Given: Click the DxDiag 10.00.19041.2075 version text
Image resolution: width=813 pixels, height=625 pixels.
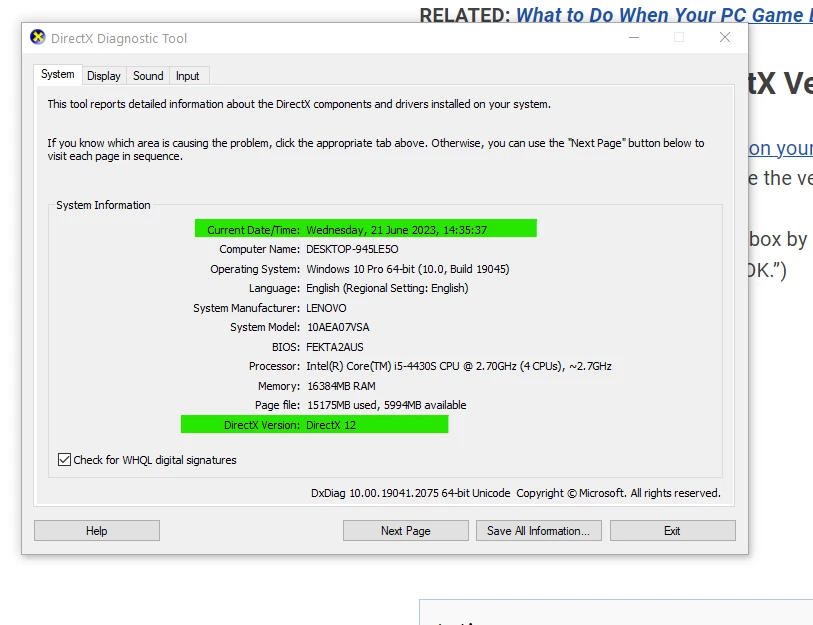Looking at the screenshot, I should point(410,493).
